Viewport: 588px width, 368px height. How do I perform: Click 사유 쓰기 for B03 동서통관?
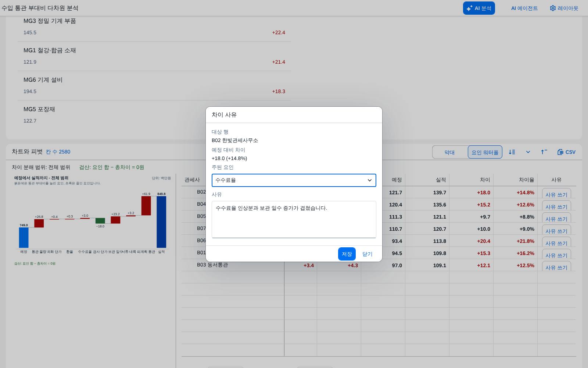pyautogui.click(x=556, y=266)
